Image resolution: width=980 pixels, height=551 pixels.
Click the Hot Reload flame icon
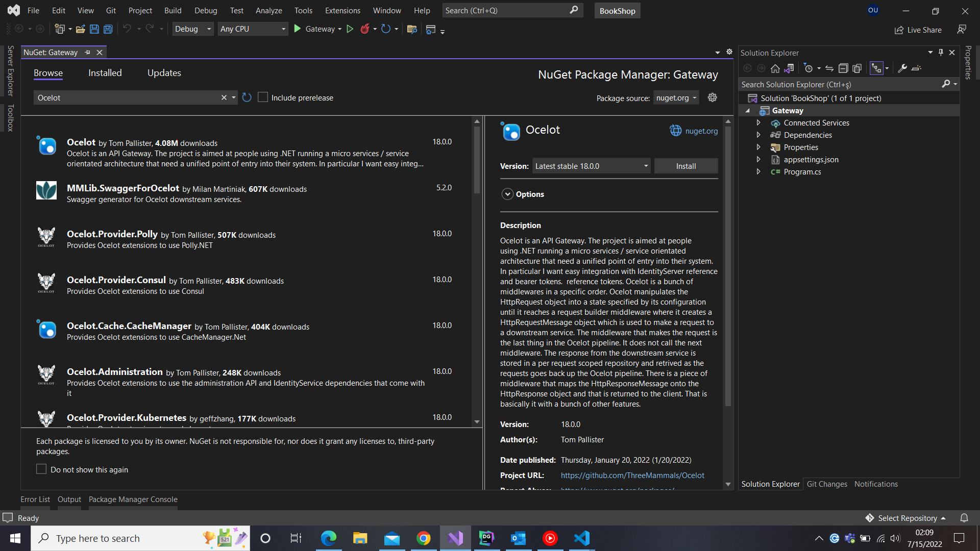pyautogui.click(x=364, y=29)
